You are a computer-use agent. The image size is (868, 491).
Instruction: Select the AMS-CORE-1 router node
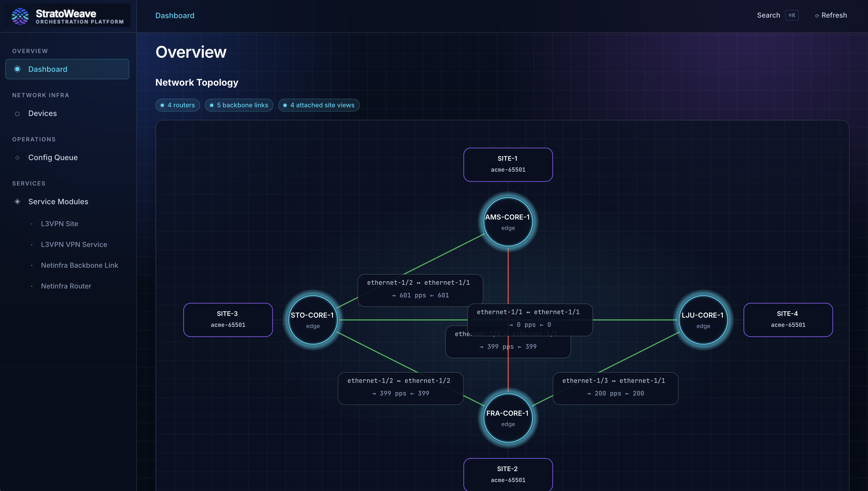click(x=508, y=222)
